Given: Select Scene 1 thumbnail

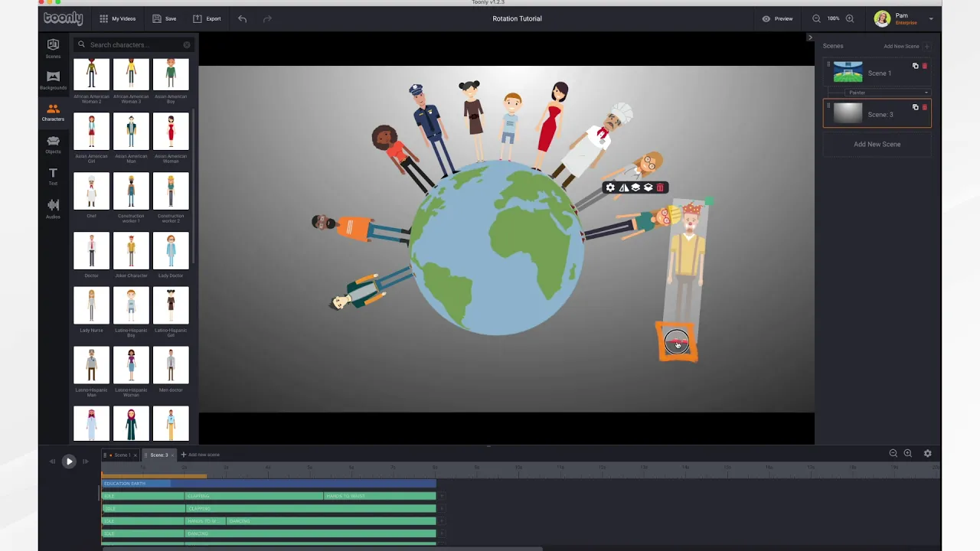Looking at the screenshot, I should pyautogui.click(x=848, y=73).
